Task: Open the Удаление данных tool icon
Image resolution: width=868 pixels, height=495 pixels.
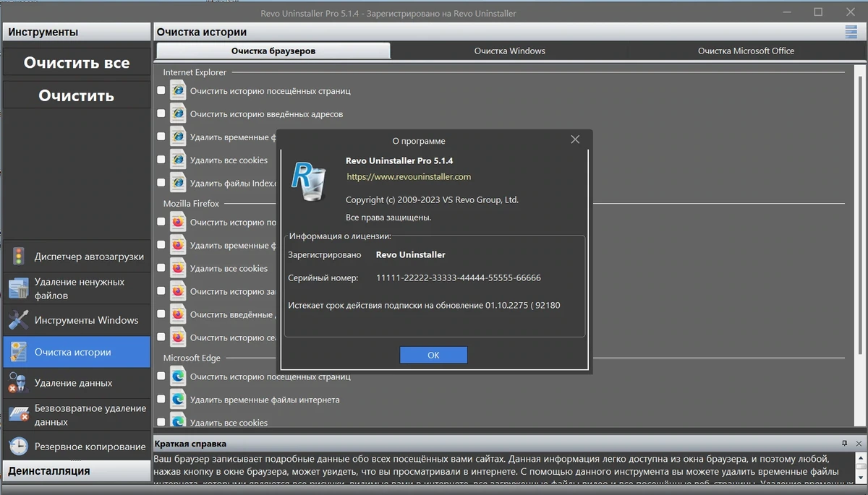Action: pyautogui.click(x=18, y=383)
